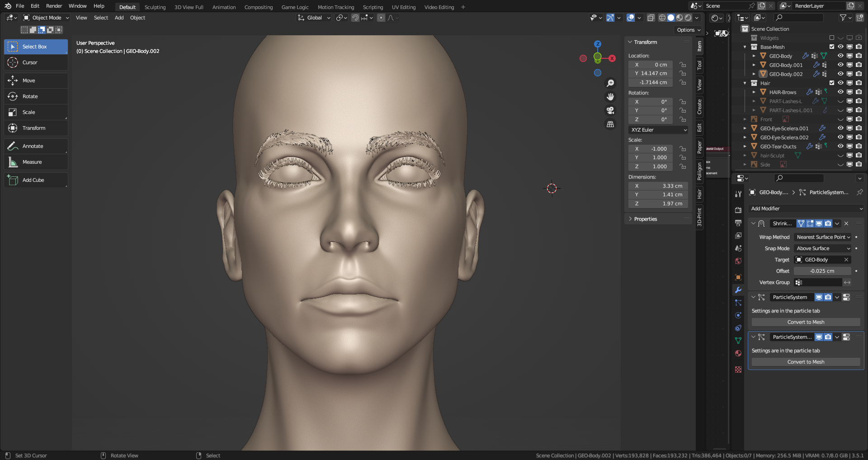Enable the Widgets collection checkbox
The width and height of the screenshot is (868, 460).
tap(832, 38)
